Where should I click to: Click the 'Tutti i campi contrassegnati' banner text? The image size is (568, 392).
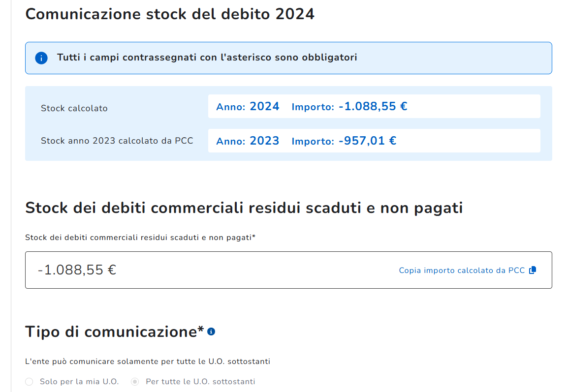click(x=207, y=58)
